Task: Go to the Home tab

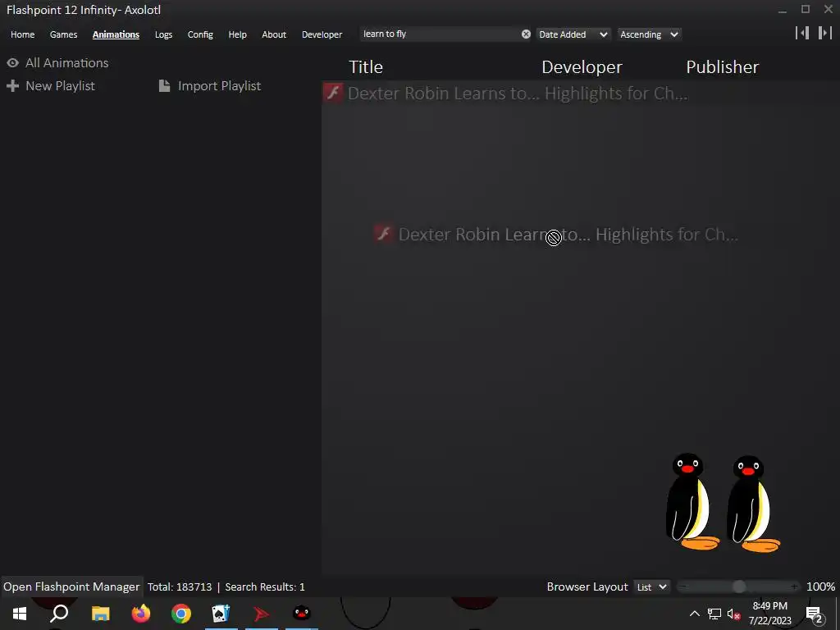Action: (x=22, y=34)
